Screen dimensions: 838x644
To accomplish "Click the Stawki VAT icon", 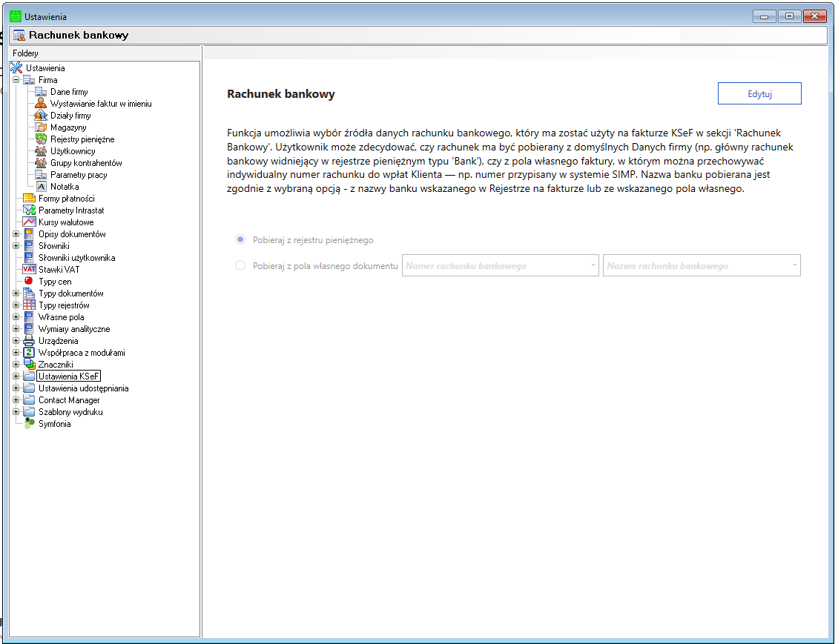I will coord(29,270).
